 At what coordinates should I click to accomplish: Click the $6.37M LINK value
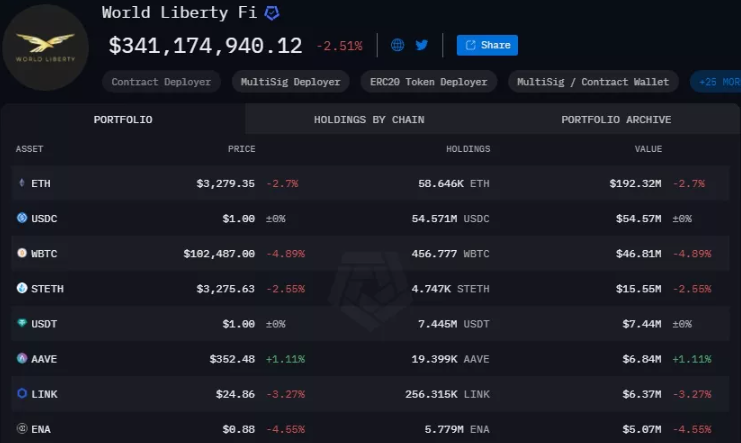[642, 394]
